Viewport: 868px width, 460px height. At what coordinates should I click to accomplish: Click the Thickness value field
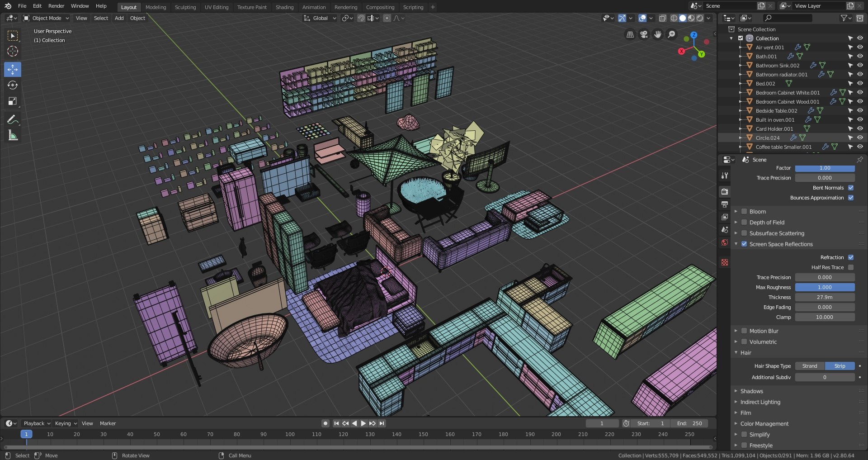[825, 297]
